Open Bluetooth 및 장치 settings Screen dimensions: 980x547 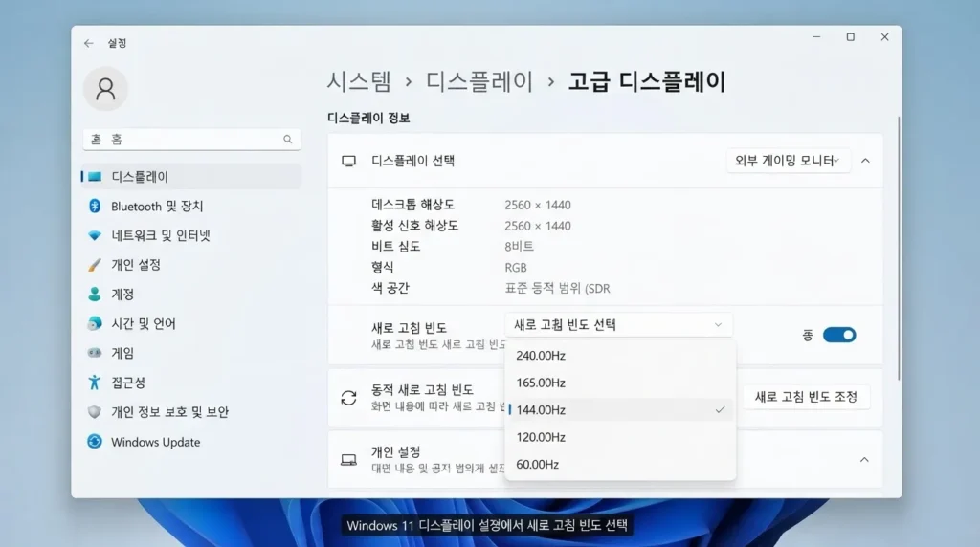(191, 206)
